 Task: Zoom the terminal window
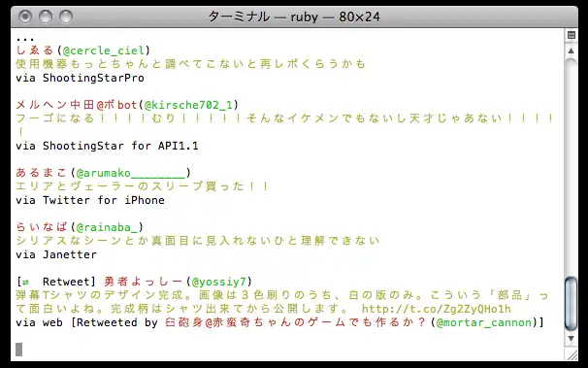[x=66, y=17]
